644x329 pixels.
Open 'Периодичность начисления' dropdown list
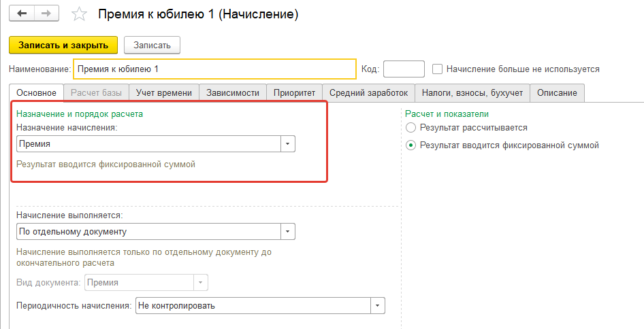[378, 305]
